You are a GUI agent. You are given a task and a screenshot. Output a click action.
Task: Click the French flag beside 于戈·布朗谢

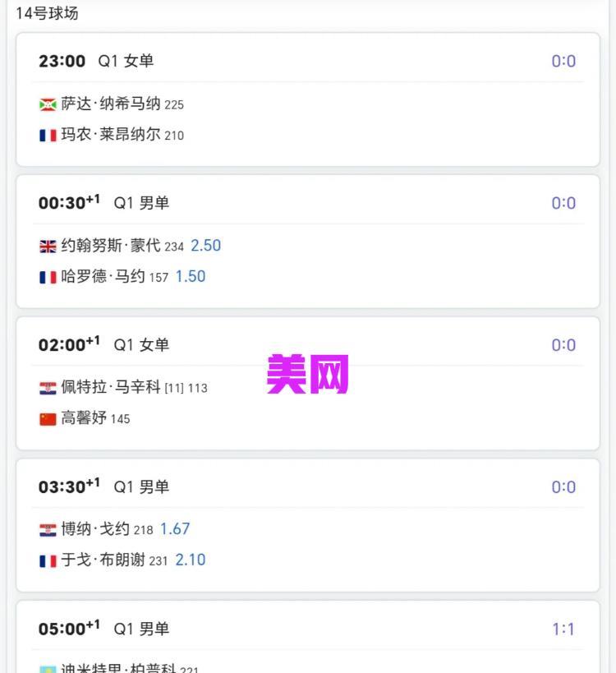(x=48, y=560)
